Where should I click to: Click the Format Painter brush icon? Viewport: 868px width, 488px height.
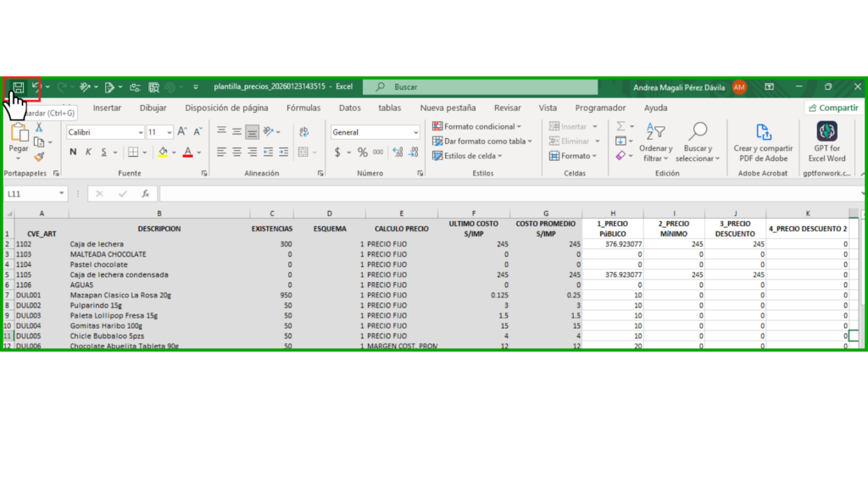pyautogui.click(x=39, y=158)
